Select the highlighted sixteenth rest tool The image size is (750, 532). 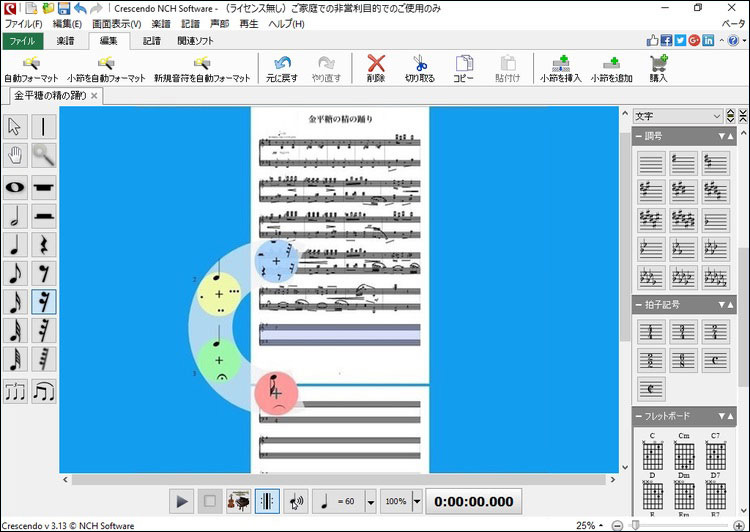(44, 302)
